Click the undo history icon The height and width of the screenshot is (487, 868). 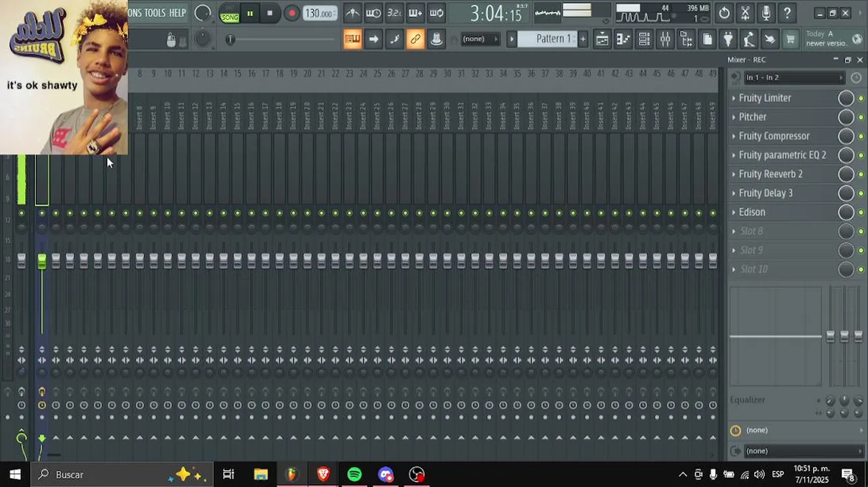click(x=724, y=13)
